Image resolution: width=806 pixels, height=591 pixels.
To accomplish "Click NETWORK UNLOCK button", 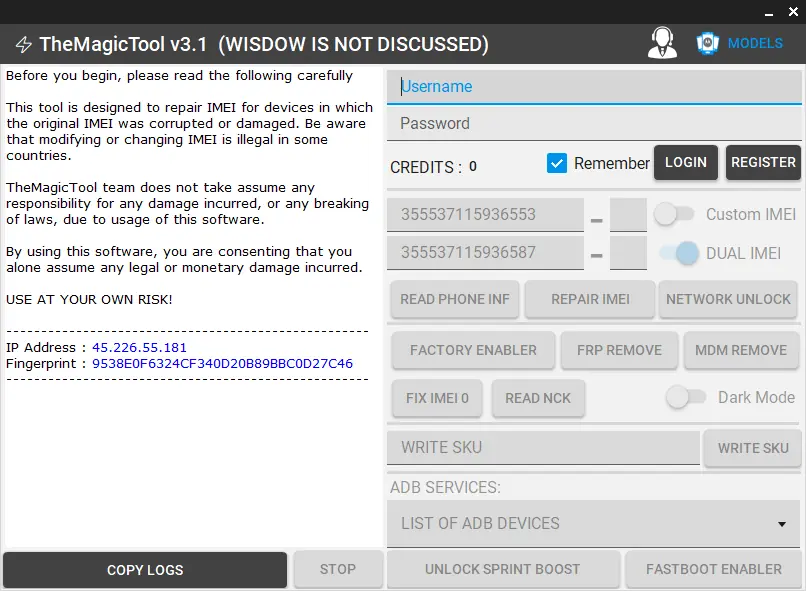I will click(x=728, y=299).
